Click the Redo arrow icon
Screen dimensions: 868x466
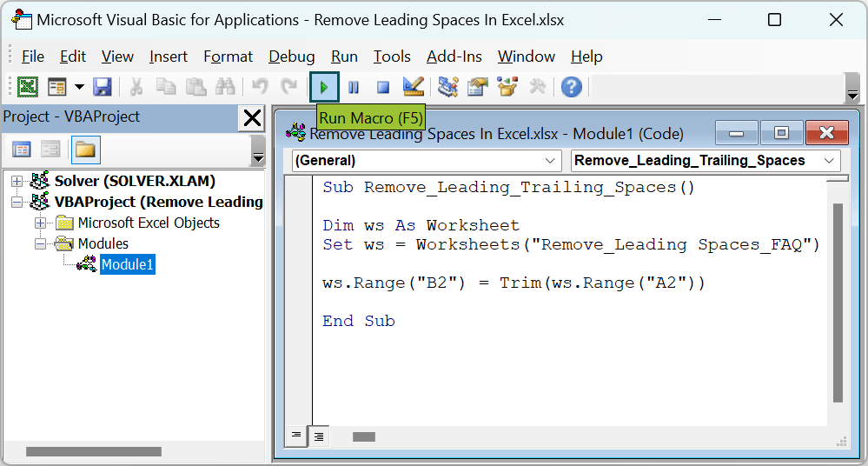[288, 87]
